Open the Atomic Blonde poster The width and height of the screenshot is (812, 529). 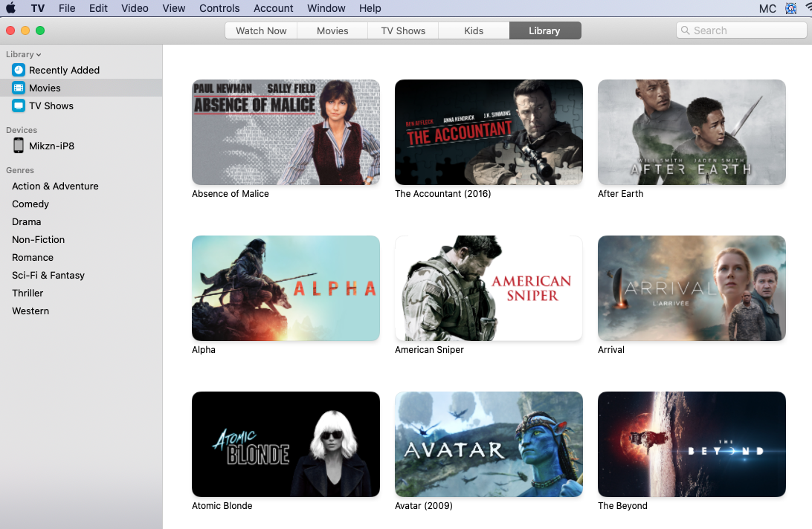tap(286, 444)
